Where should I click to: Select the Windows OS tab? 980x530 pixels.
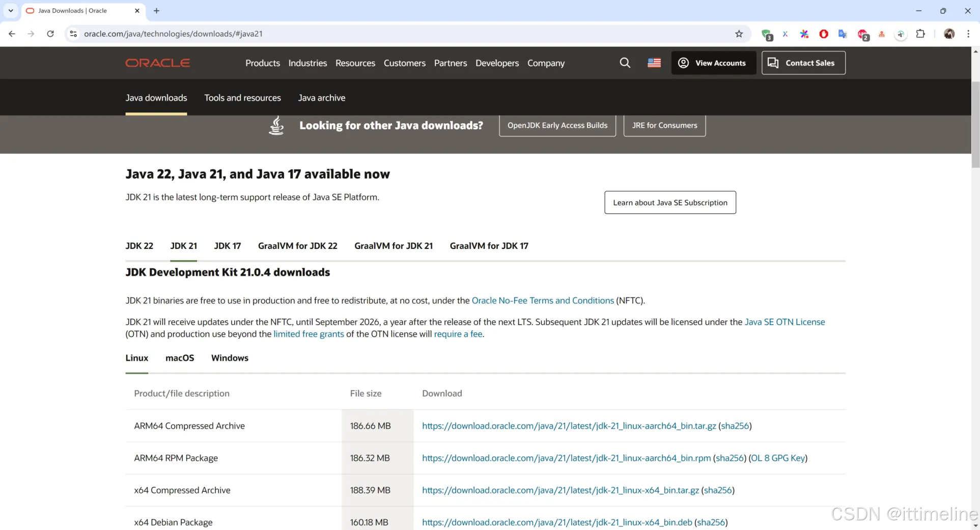pos(230,358)
